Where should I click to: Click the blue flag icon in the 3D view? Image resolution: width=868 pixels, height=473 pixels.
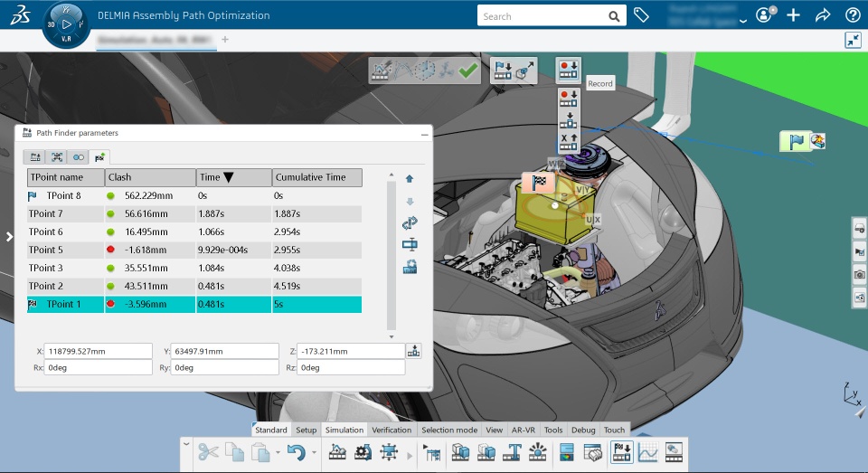[x=796, y=142]
